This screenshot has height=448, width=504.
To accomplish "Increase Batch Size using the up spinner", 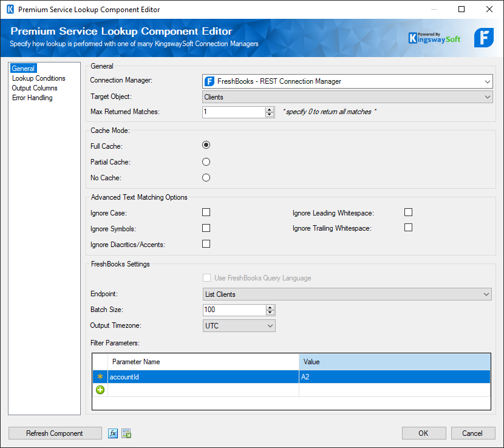I will 270,307.
